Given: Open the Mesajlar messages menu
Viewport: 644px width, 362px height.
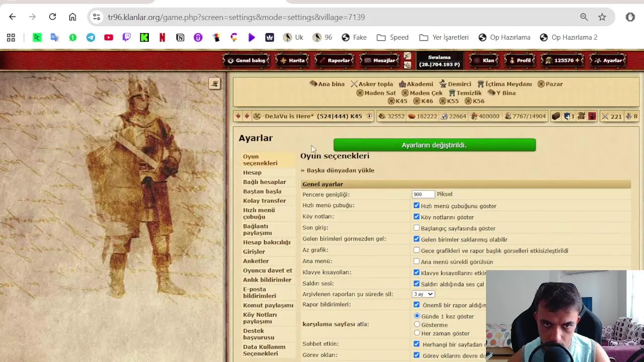Looking at the screenshot, I should [x=380, y=60].
